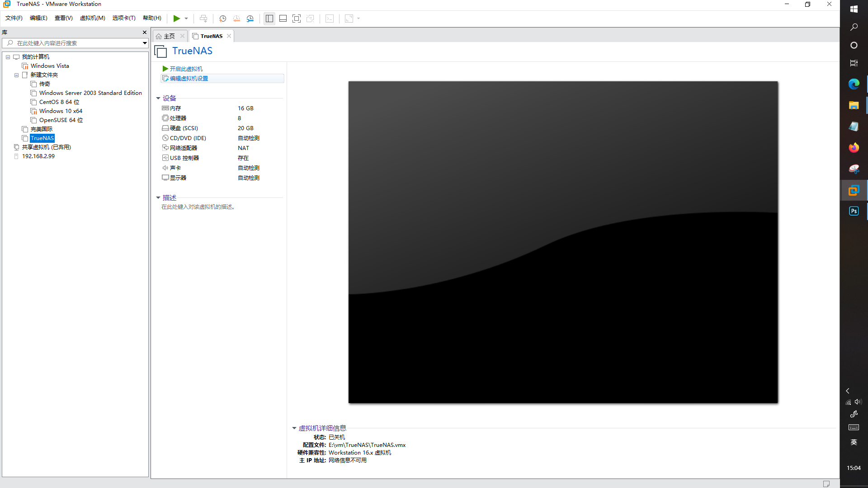
Task: Collapse the 虚拟机详细信息 section
Action: [x=294, y=428]
